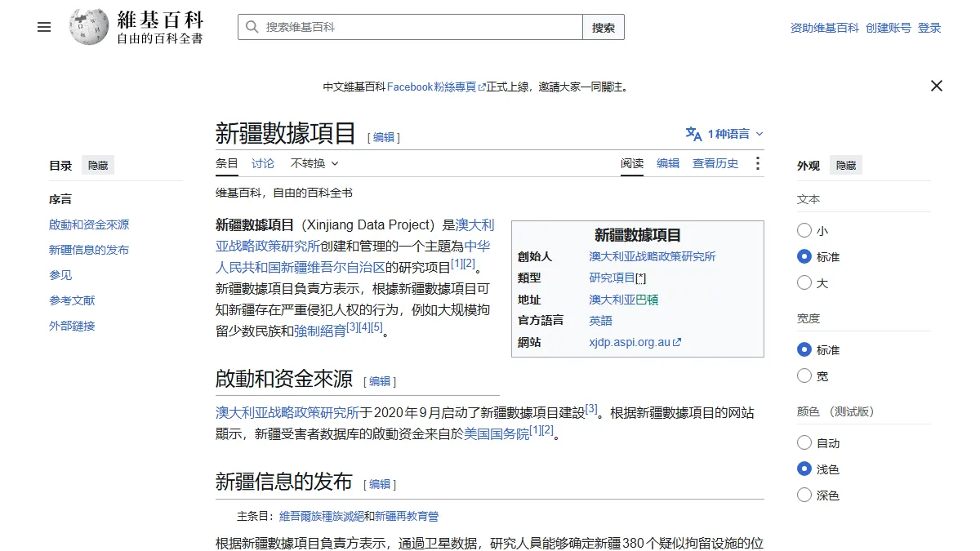This screenshot has width=980, height=551.
Task: Open the 阅读 view tab
Action: [632, 163]
